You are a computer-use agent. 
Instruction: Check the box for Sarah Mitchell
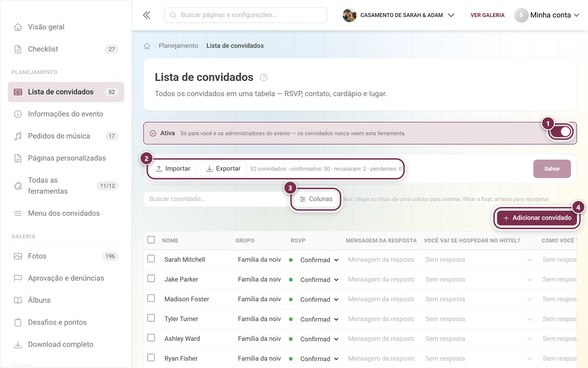tap(151, 259)
